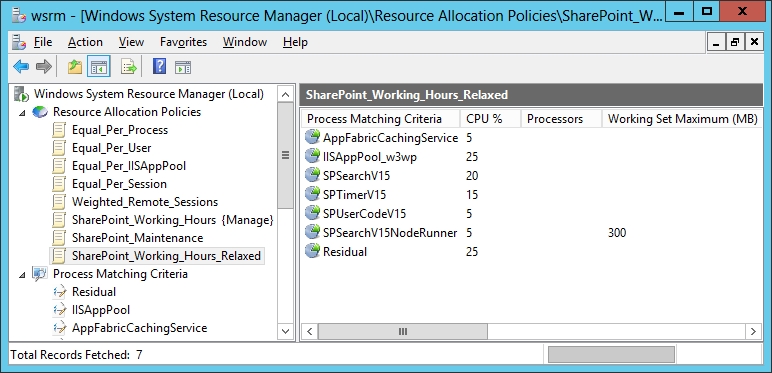
Task: Click the SPSearchV15NodeRunner row globe icon
Action: point(312,232)
